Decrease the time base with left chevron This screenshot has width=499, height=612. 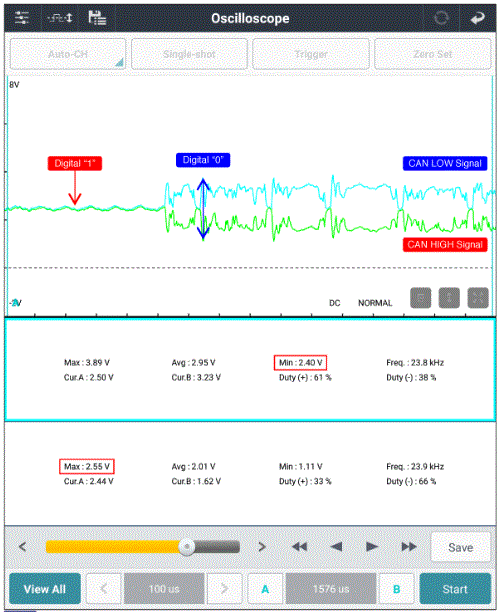pos(103,589)
